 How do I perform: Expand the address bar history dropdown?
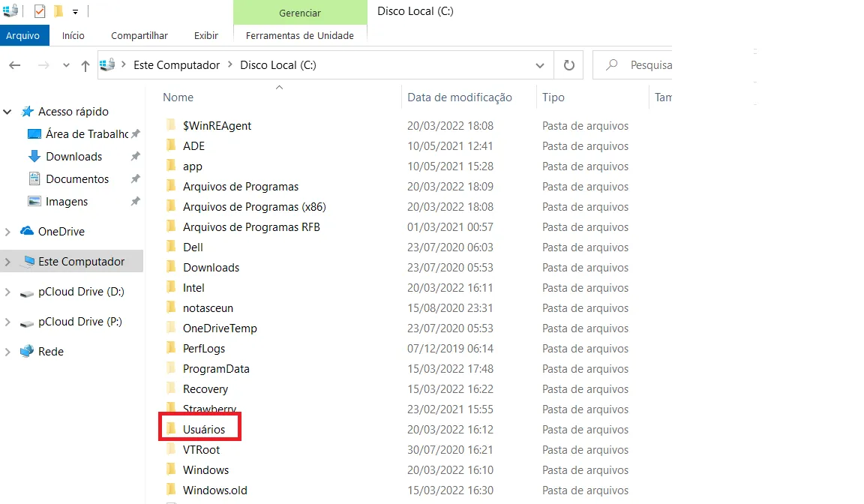[x=540, y=65]
